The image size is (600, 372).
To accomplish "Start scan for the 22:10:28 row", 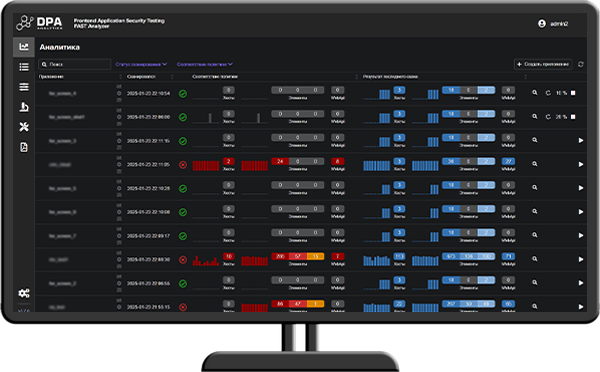I will point(581,188).
